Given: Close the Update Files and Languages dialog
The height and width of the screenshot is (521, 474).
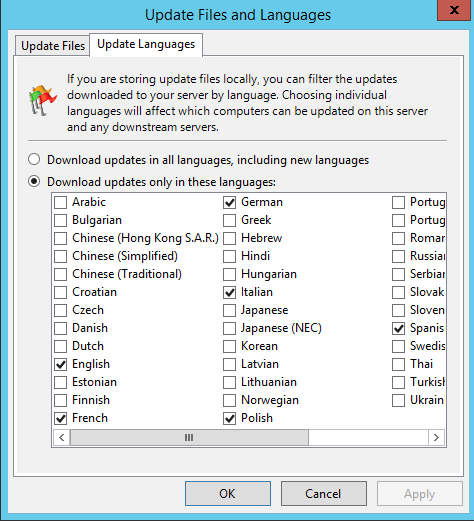Looking at the screenshot, I should tap(454, 10).
